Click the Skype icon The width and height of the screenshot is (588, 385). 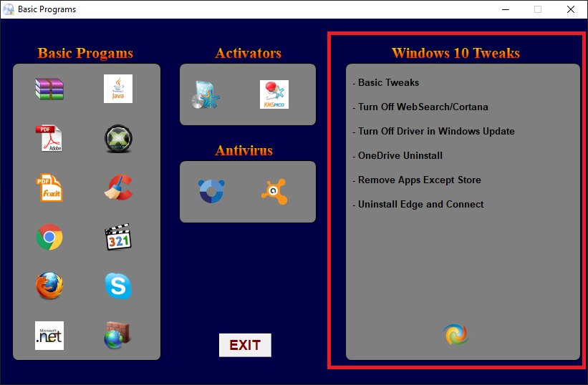pos(118,286)
